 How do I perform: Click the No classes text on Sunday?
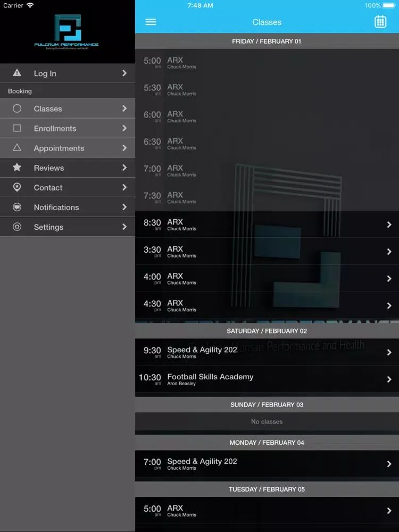coord(267,422)
